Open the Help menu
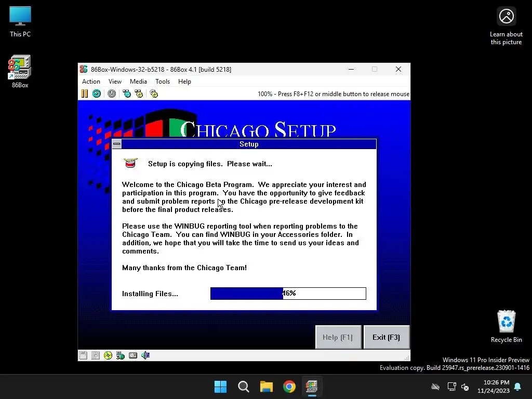The width and height of the screenshot is (532, 399). click(184, 82)
